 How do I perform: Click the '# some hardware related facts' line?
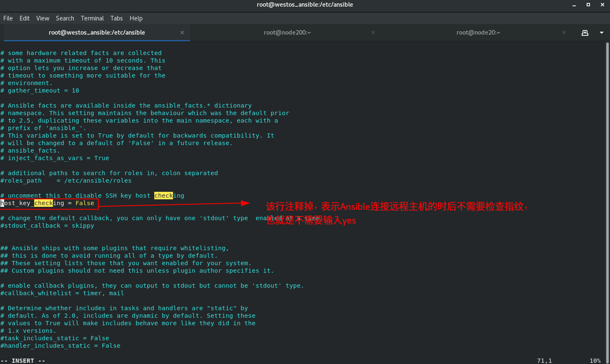(x=81, y=53)
